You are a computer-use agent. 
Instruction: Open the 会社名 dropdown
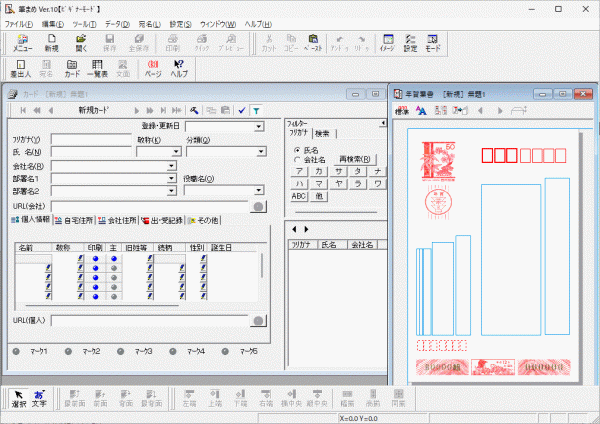click(x=171, y=166)
